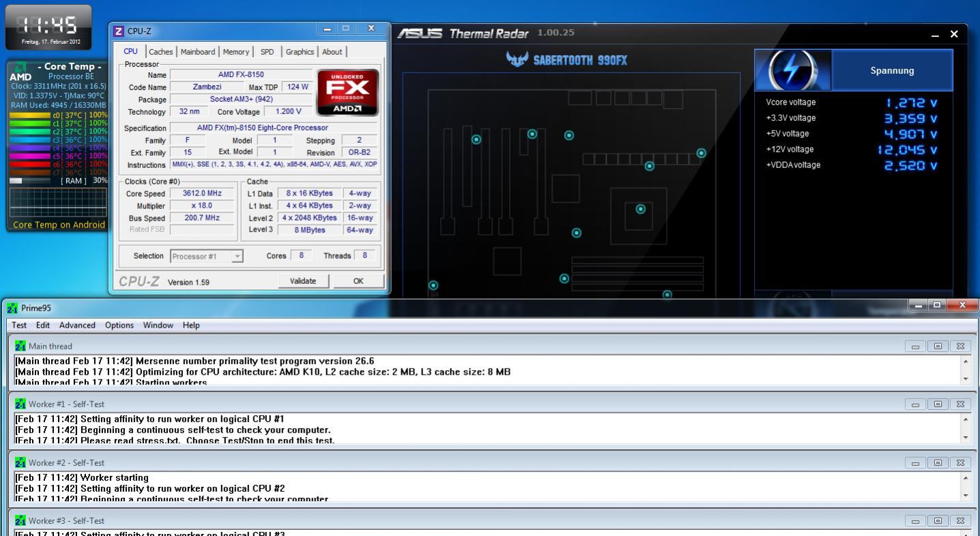Click the +3.3V voltage reading
Image resolution: width=980 pixels, height=536 pixels.
pos(911,119)
